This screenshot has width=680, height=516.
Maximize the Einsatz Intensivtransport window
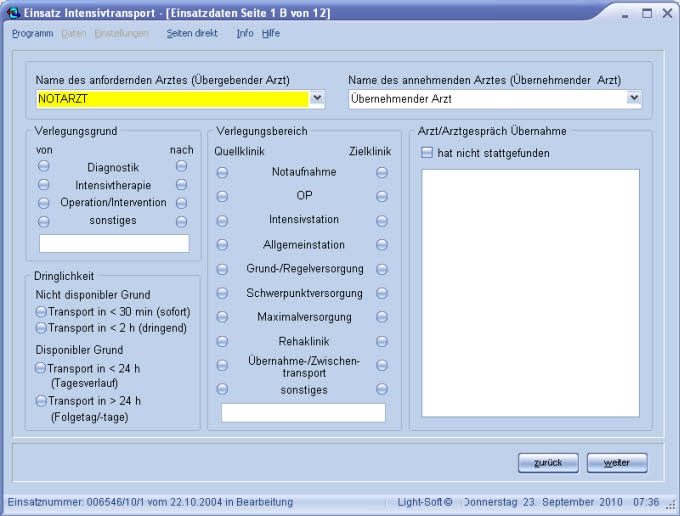647,13
